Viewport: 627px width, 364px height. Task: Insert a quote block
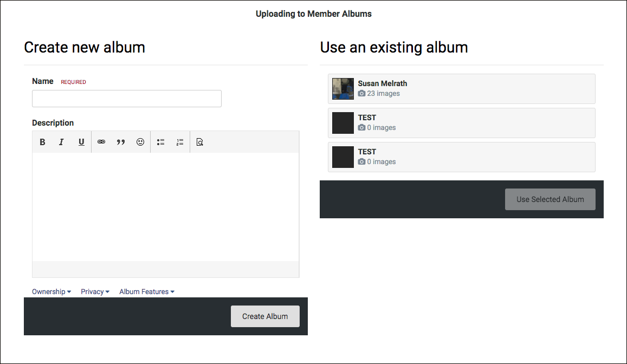click(121, 142)
